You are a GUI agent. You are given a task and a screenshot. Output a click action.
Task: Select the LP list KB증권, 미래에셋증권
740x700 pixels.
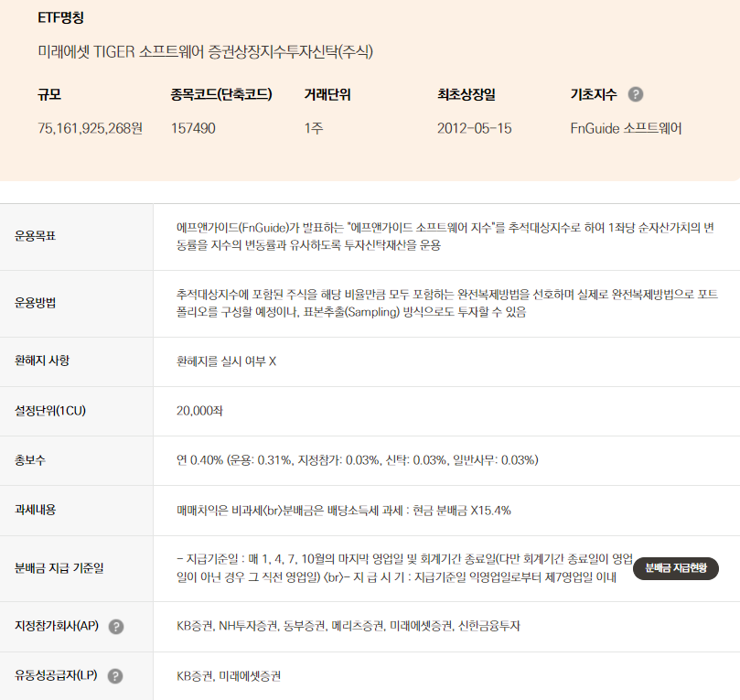click(x=229, y=676)
